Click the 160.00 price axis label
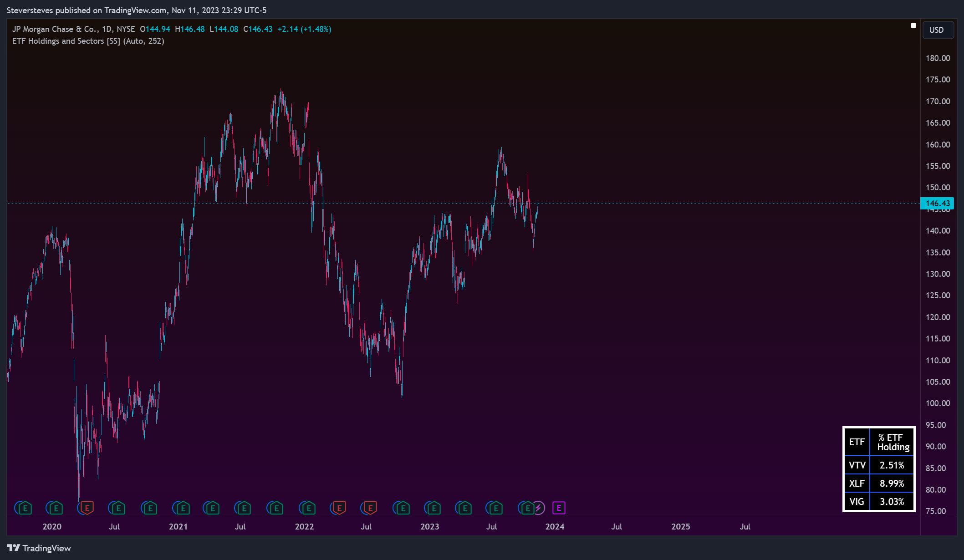Image resolution: width=964 pixels, height=560 pixels. coord(938,145)
